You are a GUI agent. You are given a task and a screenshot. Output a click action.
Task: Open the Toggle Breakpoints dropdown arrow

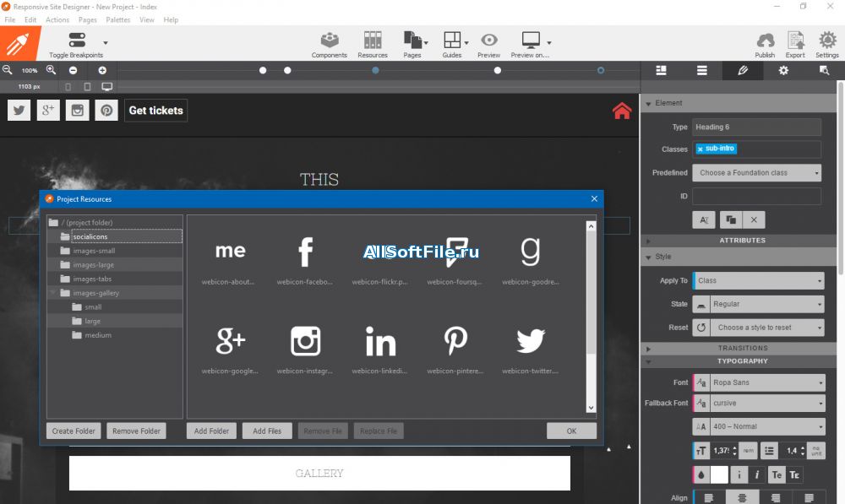[106, 42]
